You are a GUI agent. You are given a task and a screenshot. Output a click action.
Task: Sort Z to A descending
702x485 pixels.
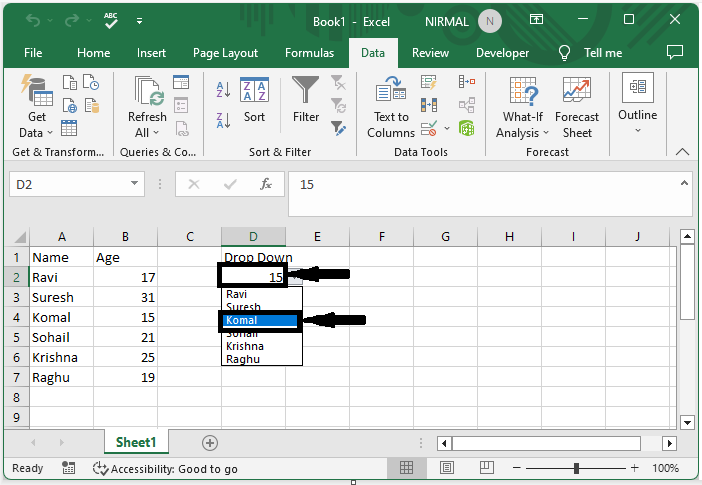(x=223, y=117)
